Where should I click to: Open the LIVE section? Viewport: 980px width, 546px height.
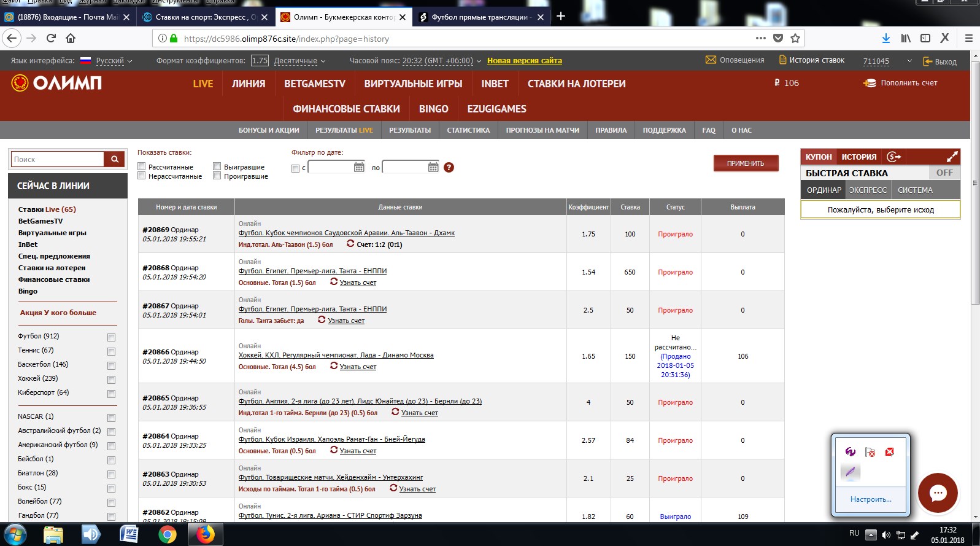click(x=203, y=84)
